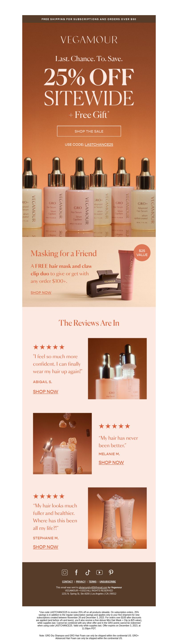This screenshot has height=644, width=178.
Task: Click the oliviamurphy409@gmail.com email address
Action: click(x=93, y=588)
